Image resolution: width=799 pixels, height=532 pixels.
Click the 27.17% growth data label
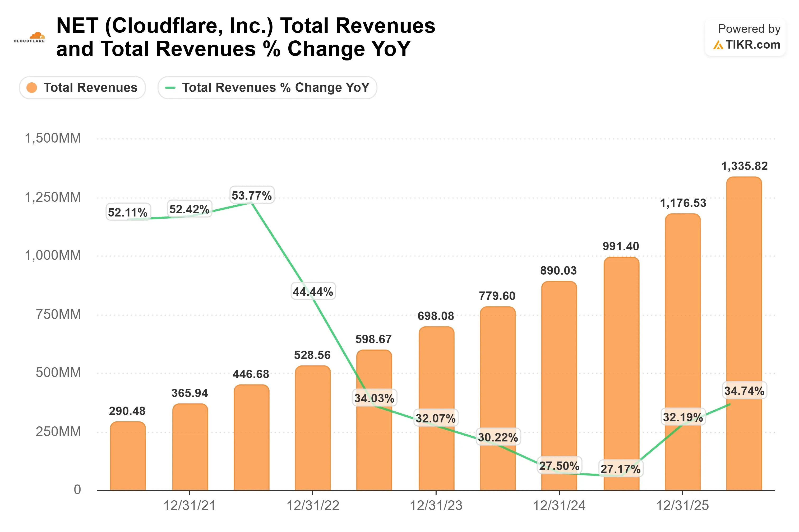tap(620, 469)
